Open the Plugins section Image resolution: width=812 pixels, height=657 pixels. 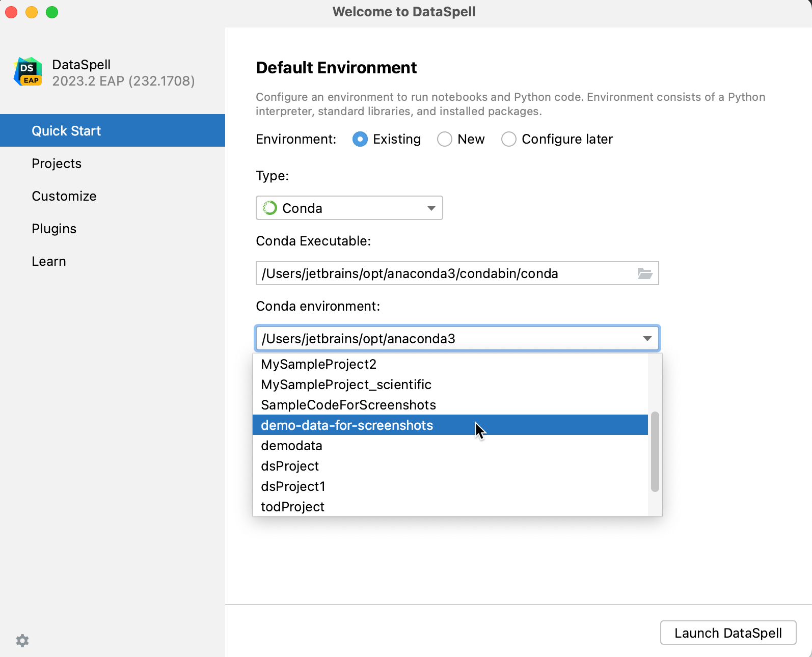coord(113,228)
